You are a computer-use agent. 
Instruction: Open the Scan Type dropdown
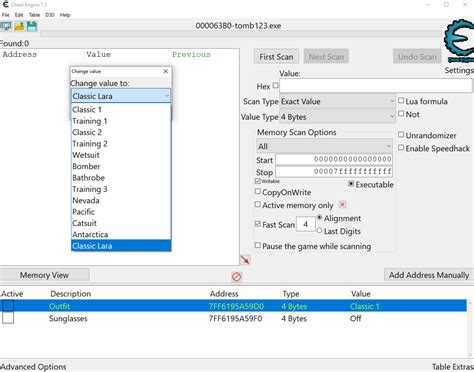click(x=337, y=101)
